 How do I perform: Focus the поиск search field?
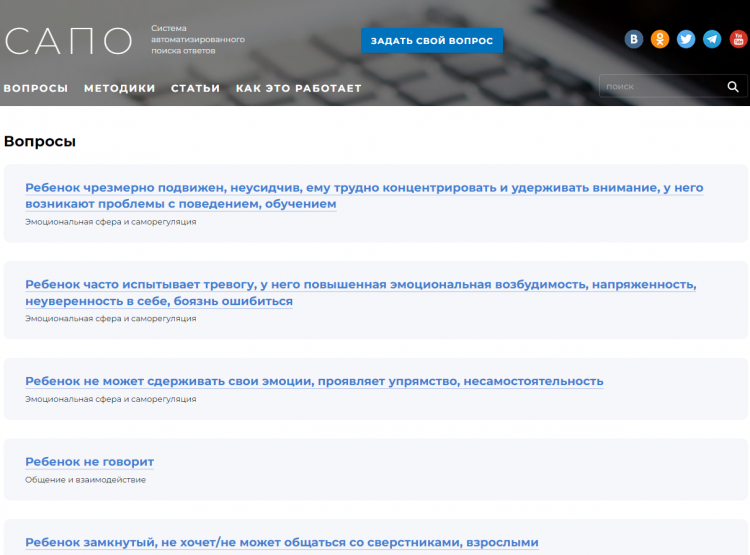click(x=660, y=87)
